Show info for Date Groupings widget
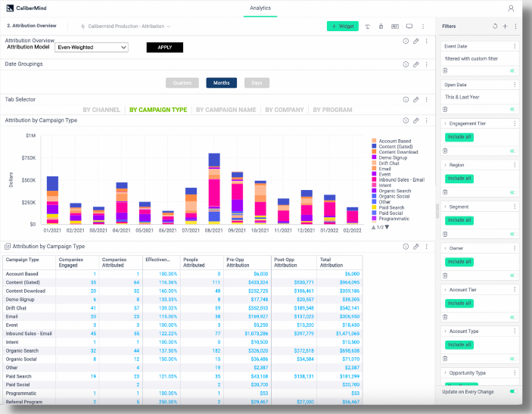 406,64
